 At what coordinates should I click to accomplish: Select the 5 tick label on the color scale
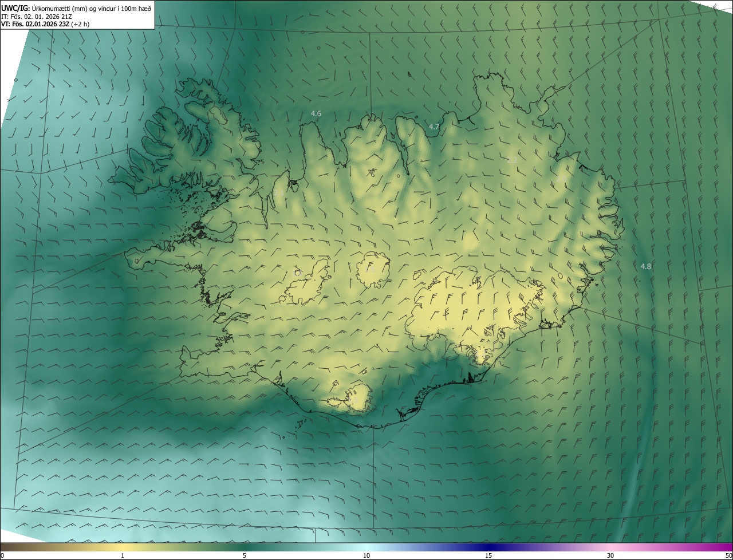coord(245,555)
